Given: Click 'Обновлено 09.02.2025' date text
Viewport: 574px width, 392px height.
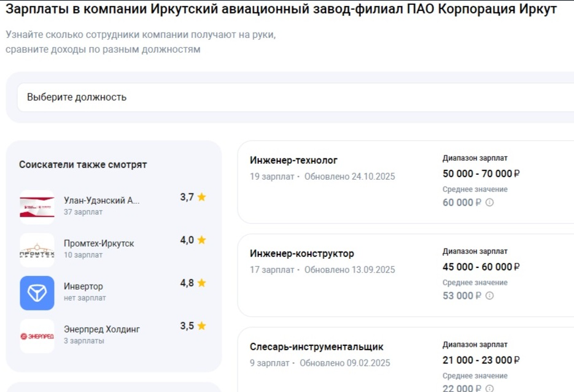Looking at the screenshot, I should [345, 363].
